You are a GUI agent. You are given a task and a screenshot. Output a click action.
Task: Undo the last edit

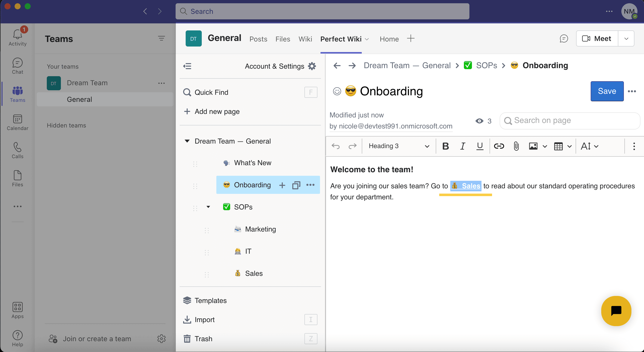click(x=336, y=146)
